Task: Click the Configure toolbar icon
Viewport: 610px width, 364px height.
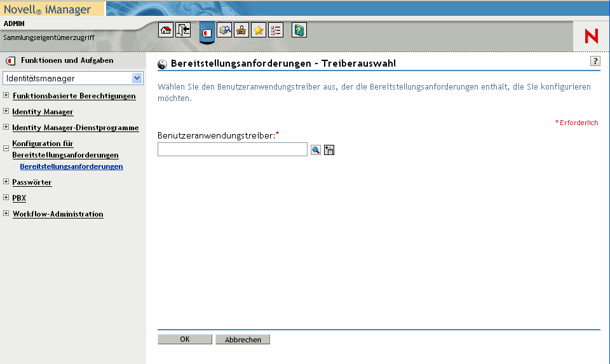Action: pyautogui.click(x=241, y=30)
